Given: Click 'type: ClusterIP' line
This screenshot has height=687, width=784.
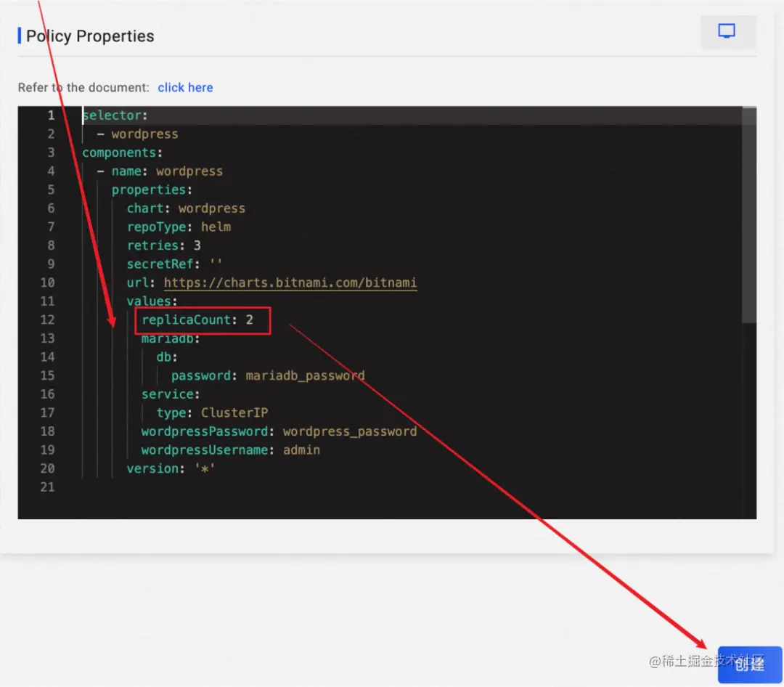Looking at the screenshot, I should [x=212, y=412].
